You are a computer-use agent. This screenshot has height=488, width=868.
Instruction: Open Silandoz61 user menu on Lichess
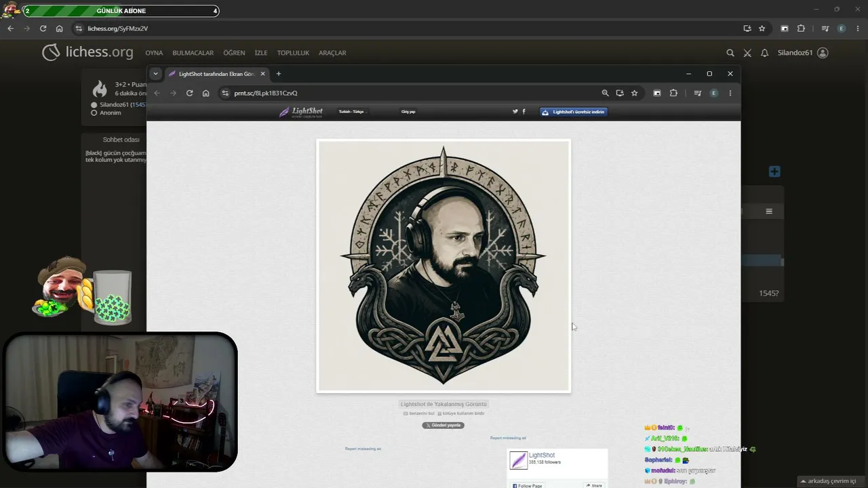pyautogui.click(x=803, y=53)
